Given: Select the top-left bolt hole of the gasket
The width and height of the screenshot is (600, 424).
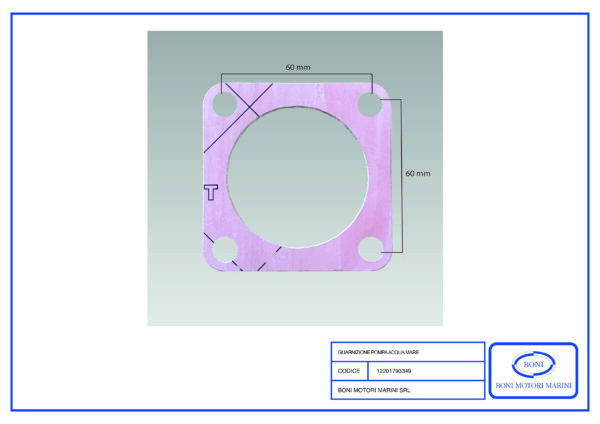Looking at the screenshot, I should (x=225, y=103).
